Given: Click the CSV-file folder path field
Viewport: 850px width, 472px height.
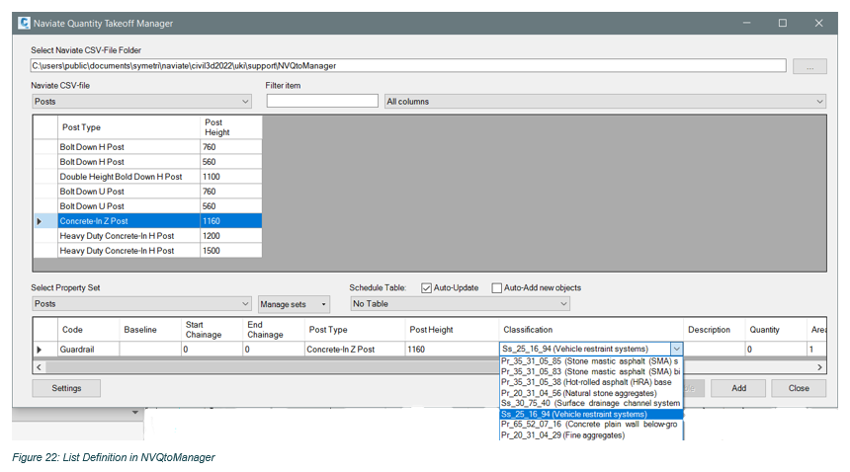Looking at the screenshot, I should [408, 66].
